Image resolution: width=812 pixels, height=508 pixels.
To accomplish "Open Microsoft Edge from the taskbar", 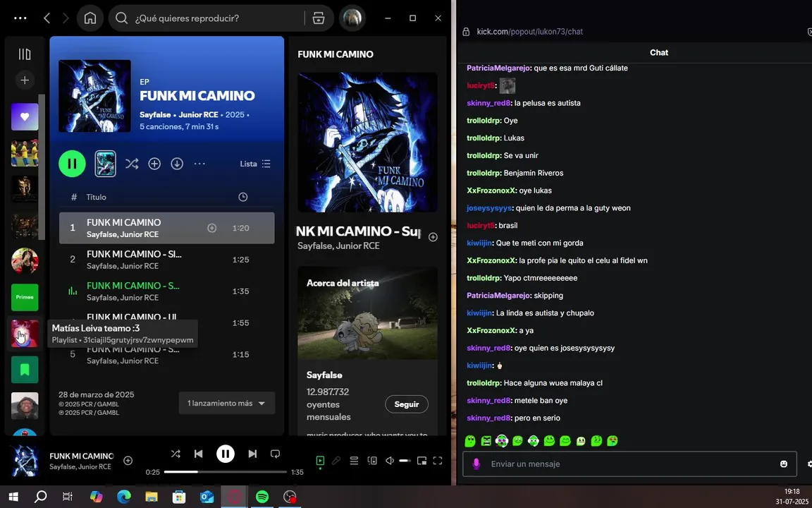I will 124,497.
